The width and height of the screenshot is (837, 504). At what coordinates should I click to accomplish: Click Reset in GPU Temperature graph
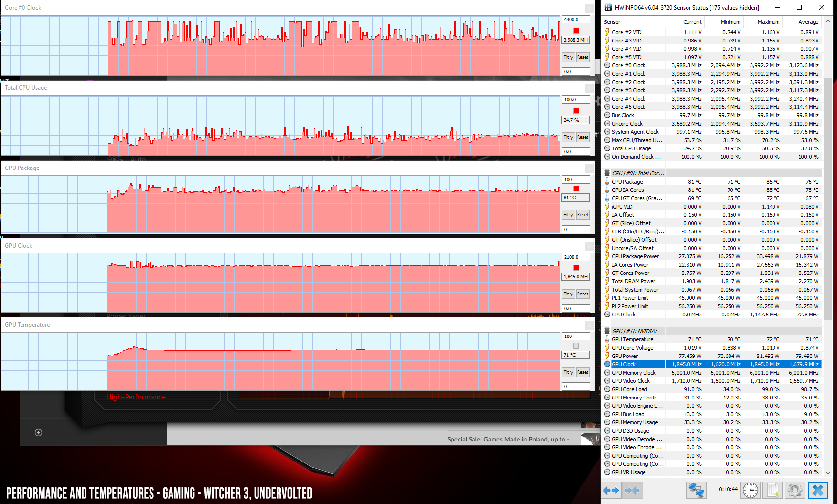coord(583,372)
